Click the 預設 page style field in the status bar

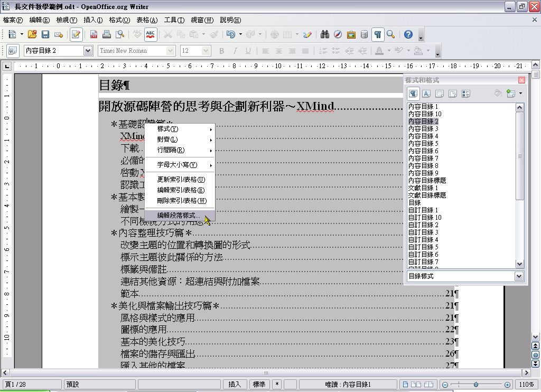(x=100, y=385)
